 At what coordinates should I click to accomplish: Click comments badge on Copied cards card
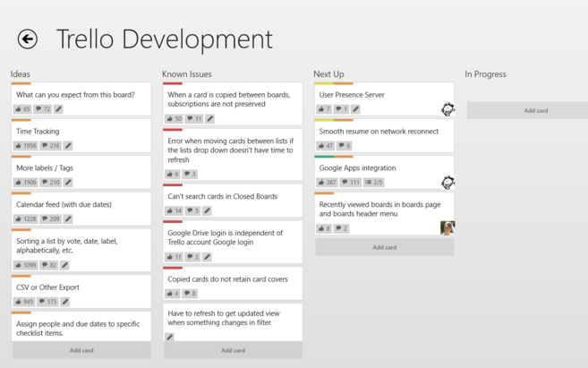coord(190,294)
